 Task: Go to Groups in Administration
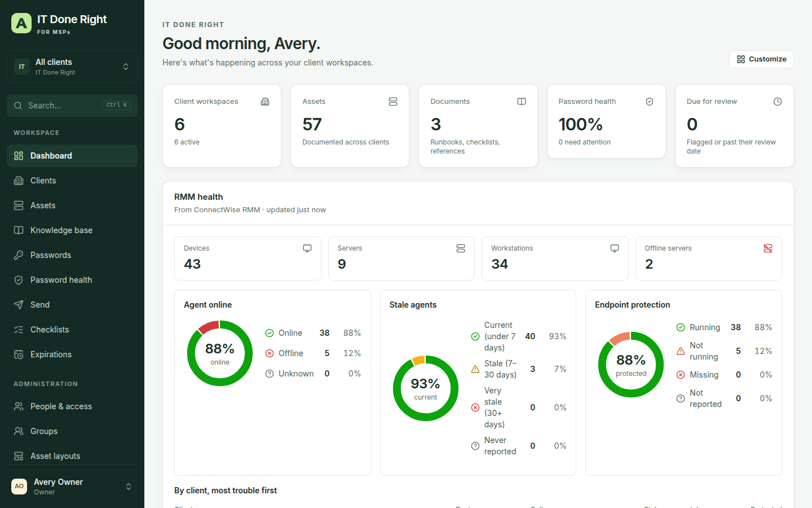(x=72, y=431)
